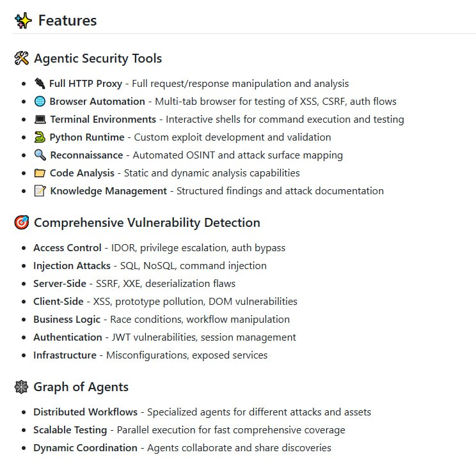Click the hammer and wrench tools icon
Screen dimensions: 476x464
tap(21, 59)
